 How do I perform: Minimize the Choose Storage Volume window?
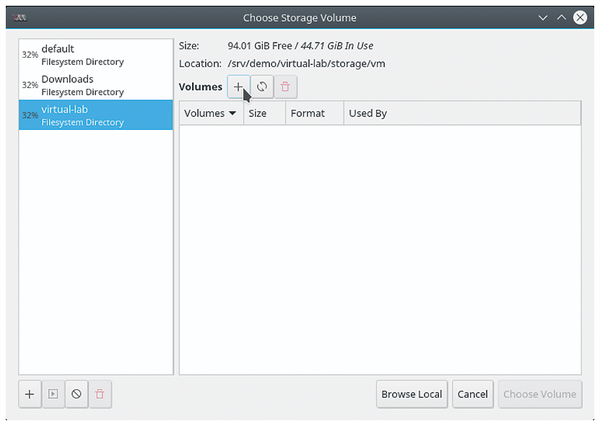click(x=542, y=17)
